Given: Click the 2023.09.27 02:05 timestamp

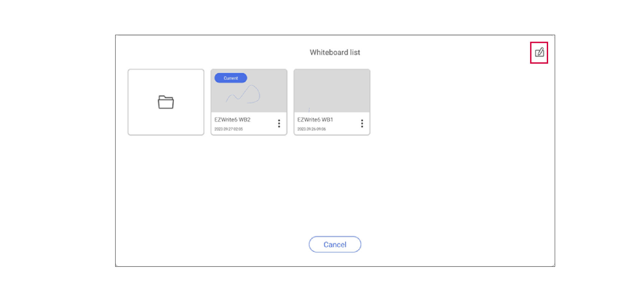Looking at the screenshot, I should [229, 129].
